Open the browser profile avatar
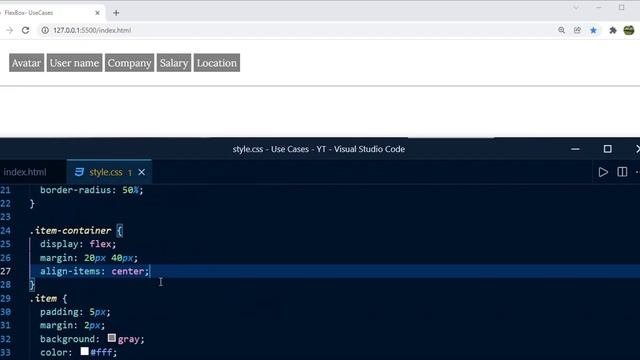640x360 pixels. [x=629, y=30]
